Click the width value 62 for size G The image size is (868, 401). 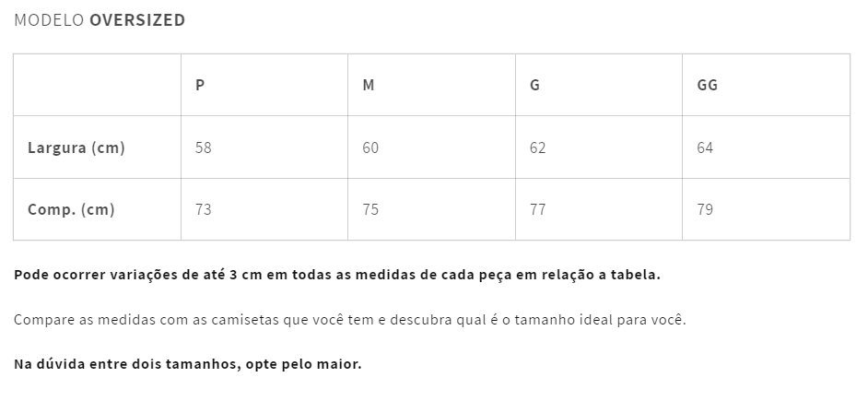pyautogui.click(x=537, y=147)
